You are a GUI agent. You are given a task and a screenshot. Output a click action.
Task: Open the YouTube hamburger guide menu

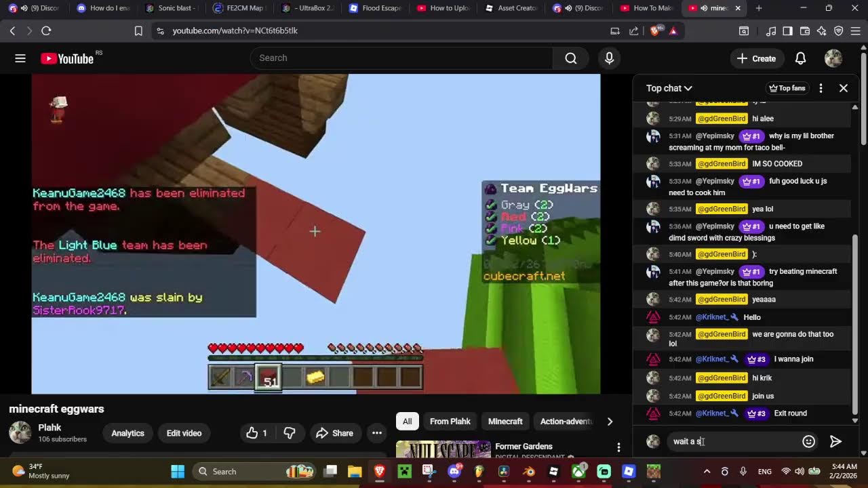tap(20, 58)
